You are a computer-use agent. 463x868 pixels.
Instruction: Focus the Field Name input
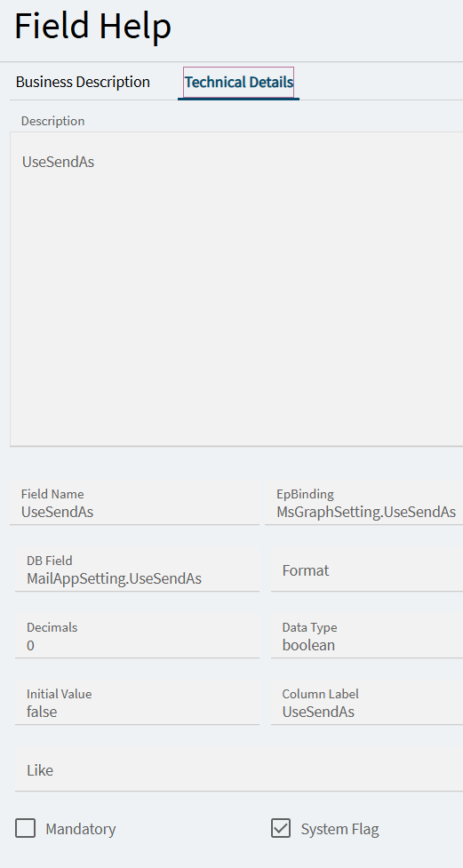tap(134, 503)
